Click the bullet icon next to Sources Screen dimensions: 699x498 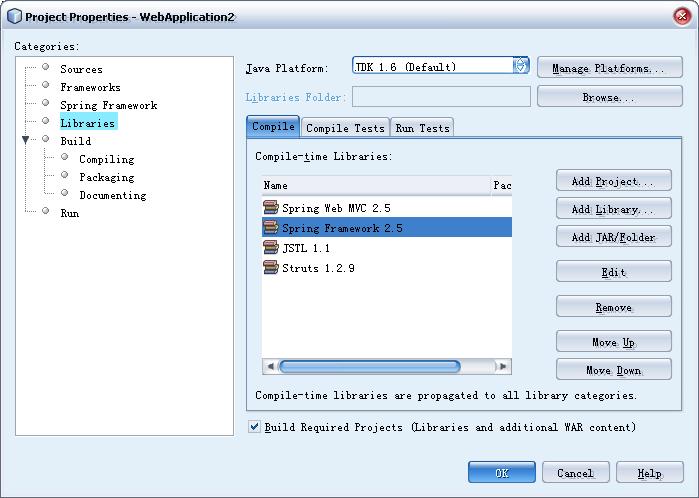click(45, 67)
